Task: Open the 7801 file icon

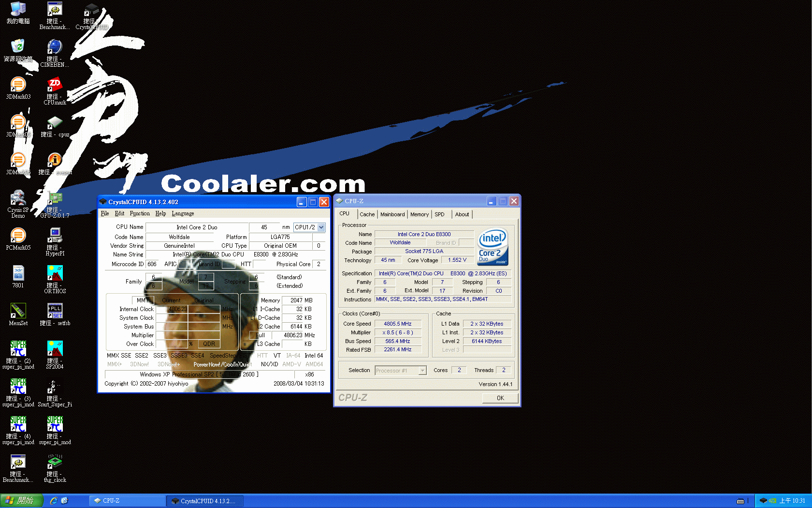Action: [x=18, y=277]
